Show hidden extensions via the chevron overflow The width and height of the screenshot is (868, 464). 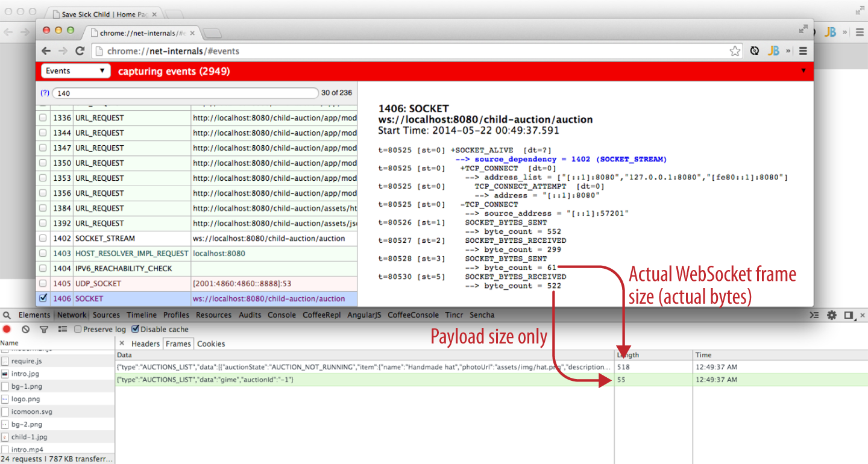(x=788, y=51)
